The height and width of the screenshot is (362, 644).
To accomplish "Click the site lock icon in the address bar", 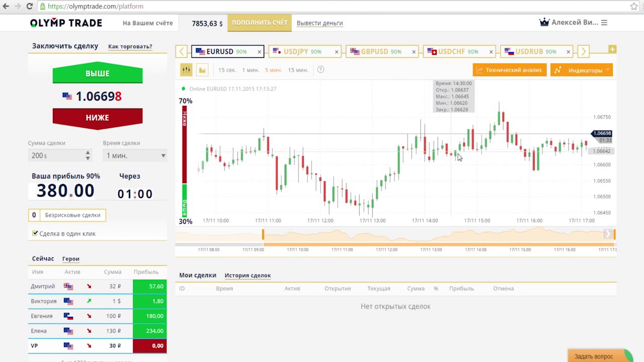I will pos(42,7).
